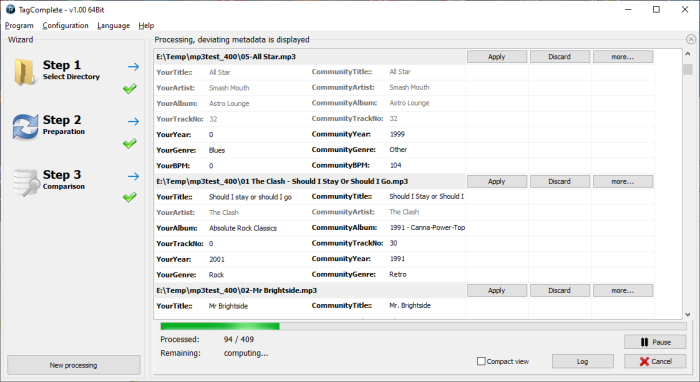700x382 pixels.
Task: Click the Step 1 folder icon
Action: tap(25, 71)
